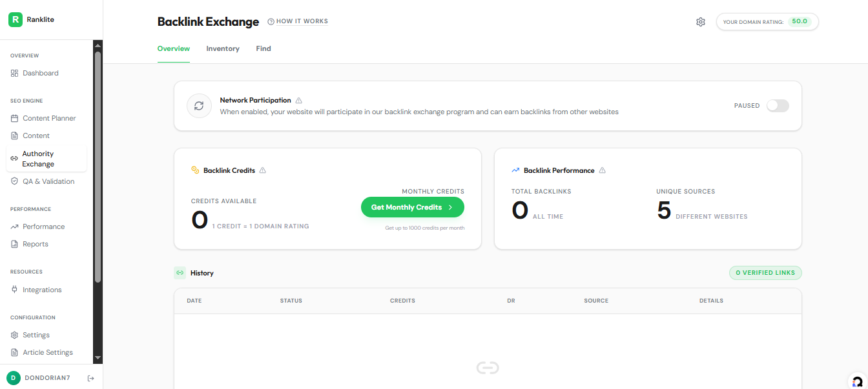Open HOW IT WORKS
The height and width of the screenshot is (389, 868).
298,21
